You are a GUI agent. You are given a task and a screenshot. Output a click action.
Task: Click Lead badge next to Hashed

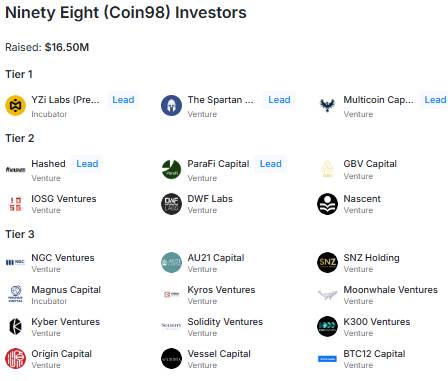(x=87, y=164)
